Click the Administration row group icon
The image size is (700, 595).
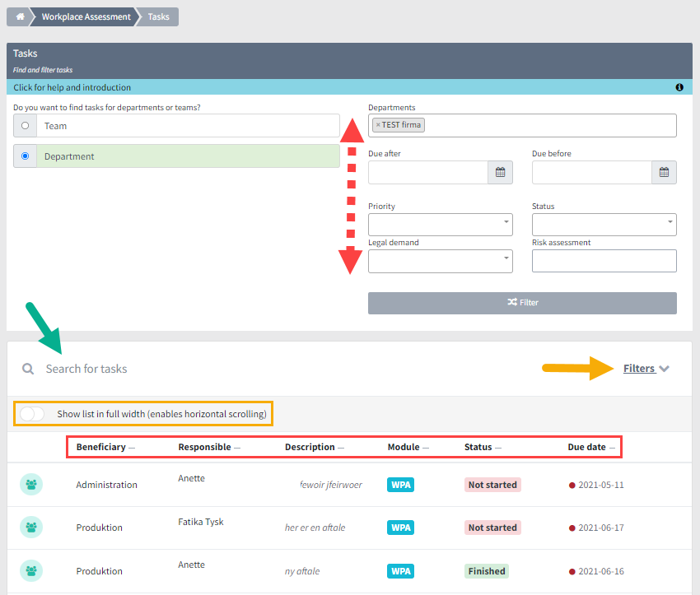pos(31,485)
